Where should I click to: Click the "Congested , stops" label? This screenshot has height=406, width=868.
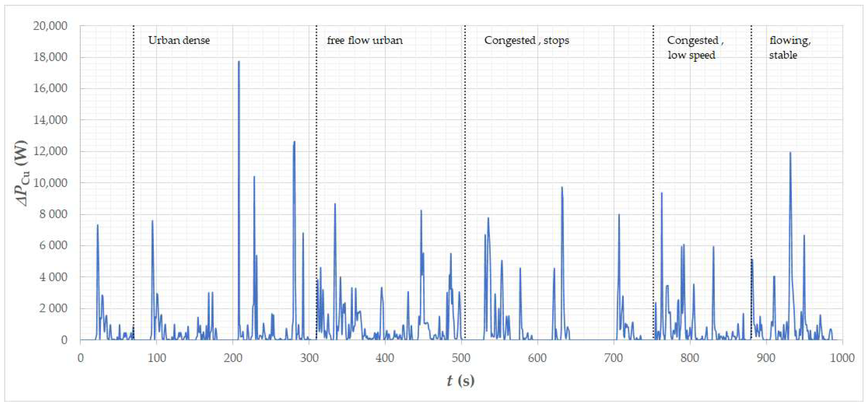(x=526, y=40)
